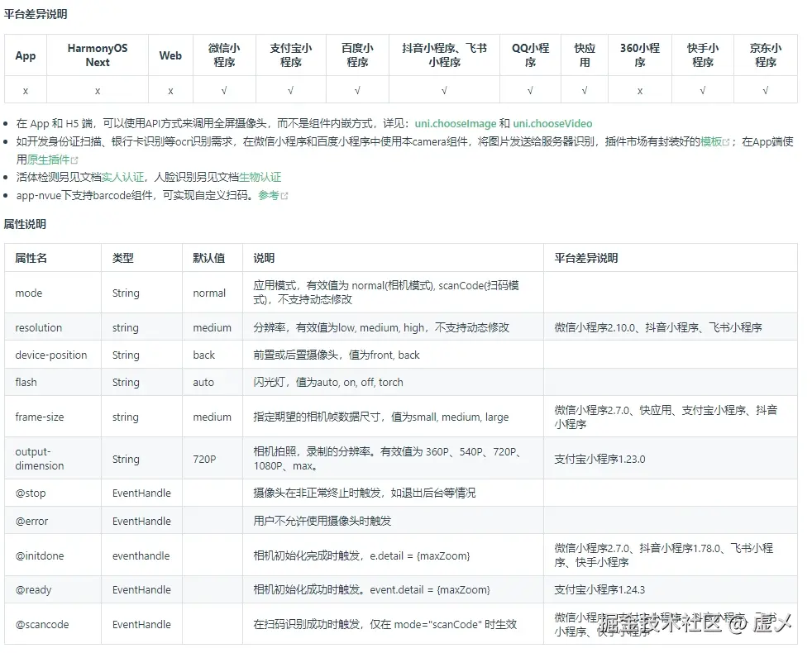Open the 原生插件 link
The height and width of the screenshot is (653, 812).
click(48, 160)
